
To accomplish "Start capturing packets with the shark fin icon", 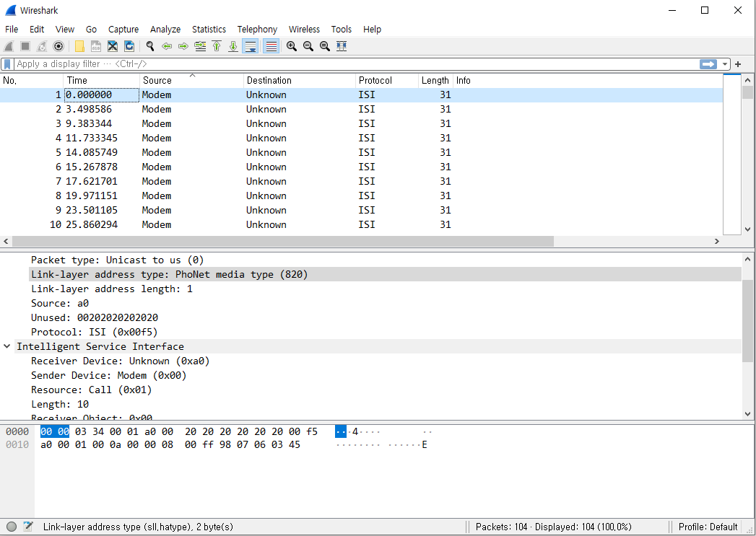I will (x=9, y=46).
